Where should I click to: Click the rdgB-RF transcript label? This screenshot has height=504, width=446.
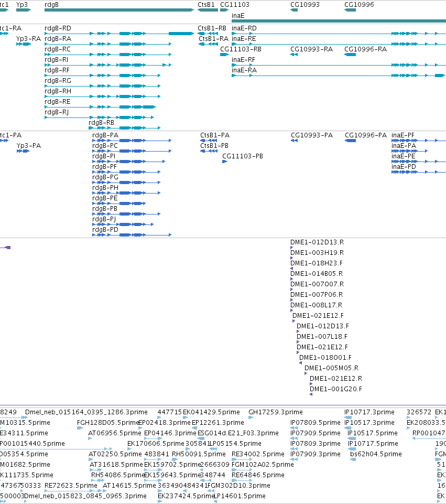coord(57,70)
